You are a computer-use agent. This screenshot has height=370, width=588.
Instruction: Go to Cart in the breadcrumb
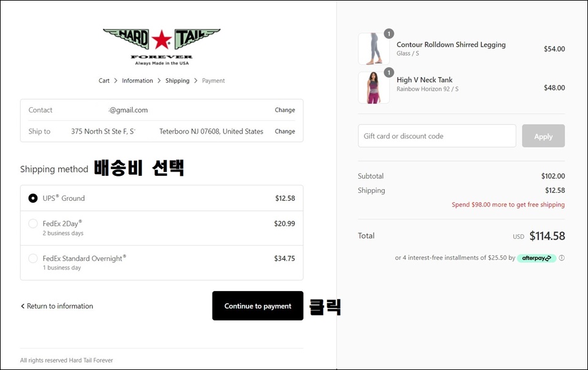point(104,81)
